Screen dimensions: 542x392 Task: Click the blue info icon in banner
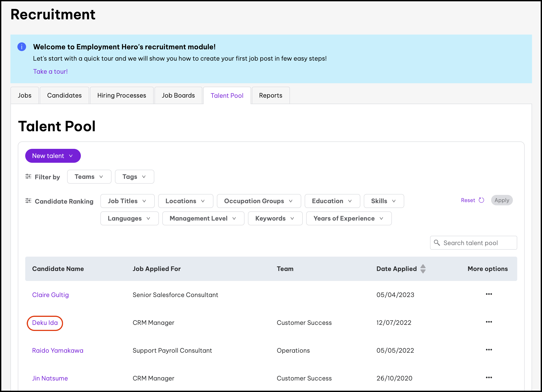22,47
